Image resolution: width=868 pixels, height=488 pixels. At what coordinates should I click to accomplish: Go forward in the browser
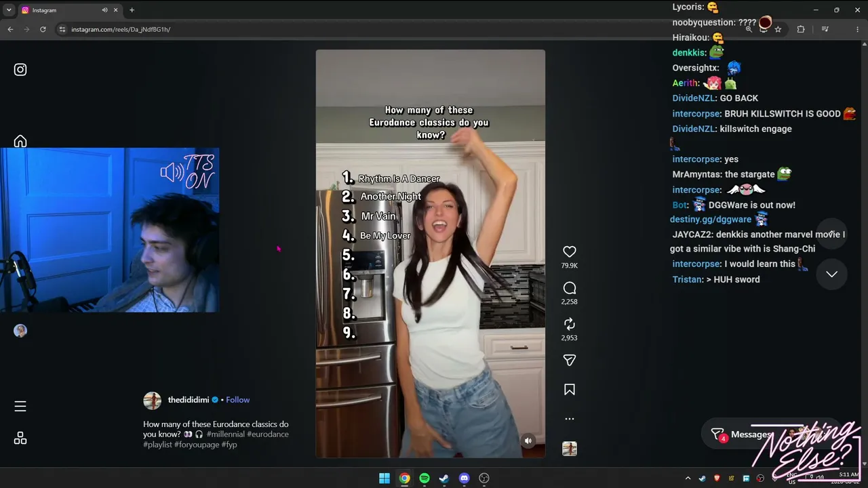(x=26, y=29)
